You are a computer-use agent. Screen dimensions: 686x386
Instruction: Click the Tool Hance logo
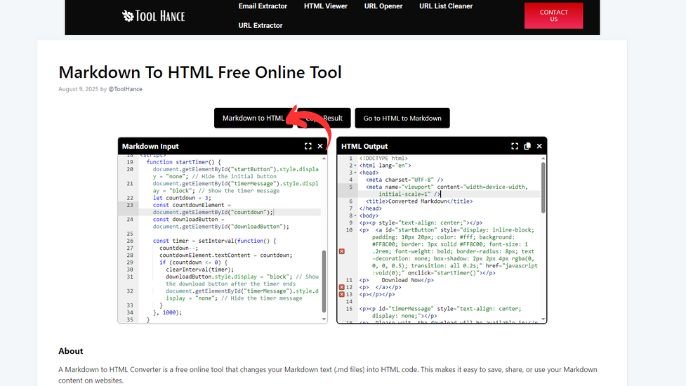pyautogui.click(x=154, y=16)
